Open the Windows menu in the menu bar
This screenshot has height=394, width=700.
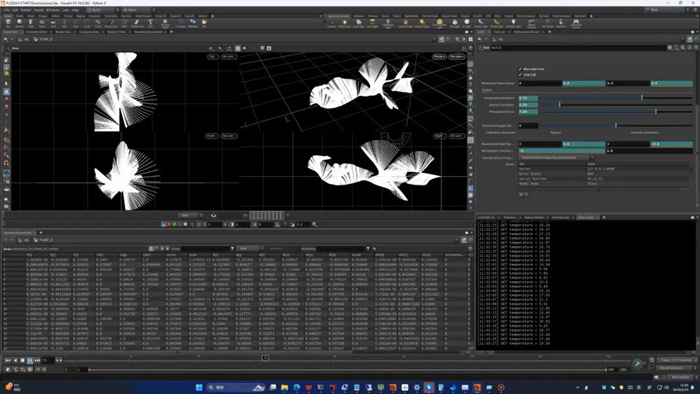pos(52,9)
